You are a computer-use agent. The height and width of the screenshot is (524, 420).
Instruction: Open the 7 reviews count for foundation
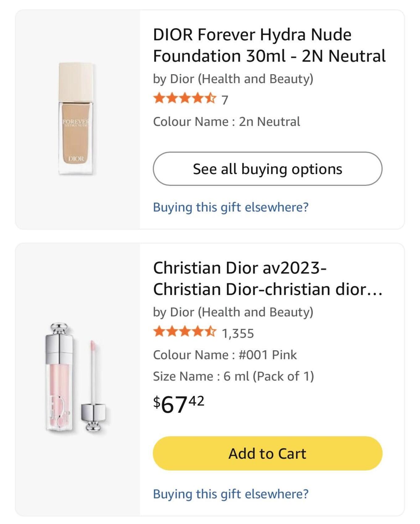pos(225,100)
